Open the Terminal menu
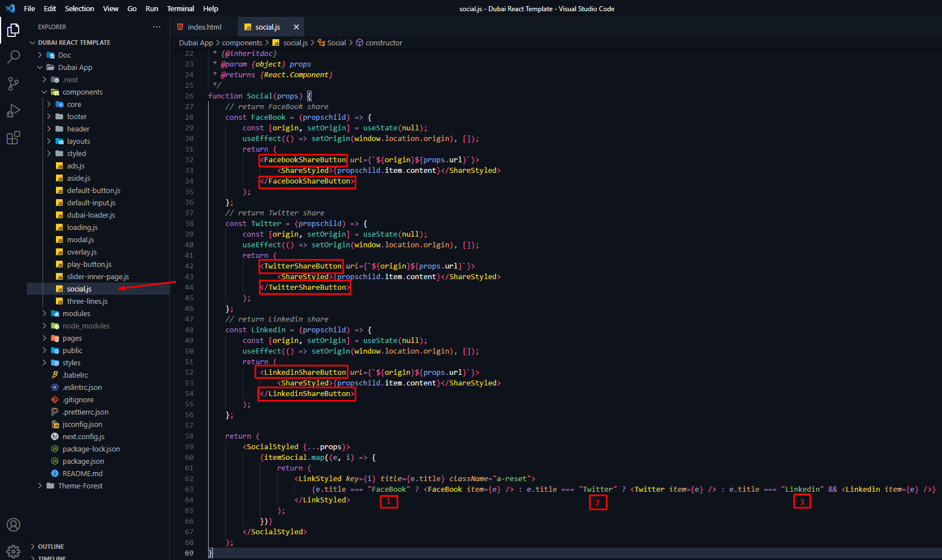942x560 pixels. 181,8
